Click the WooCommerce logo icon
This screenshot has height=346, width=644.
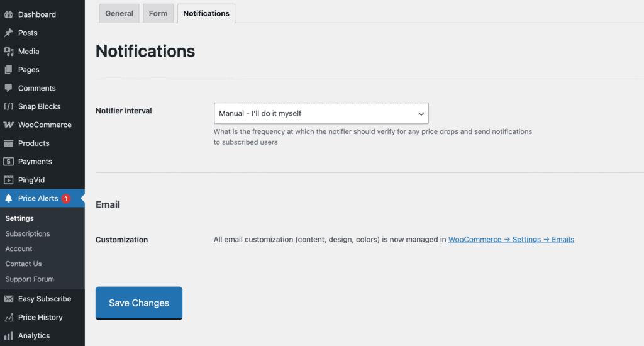tap(9, 125)
